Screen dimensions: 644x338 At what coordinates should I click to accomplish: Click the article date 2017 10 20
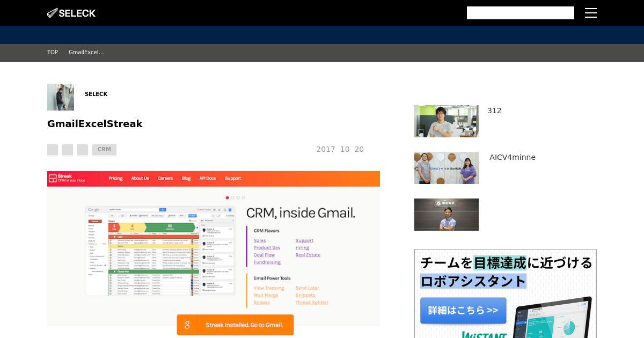point(340,150)
